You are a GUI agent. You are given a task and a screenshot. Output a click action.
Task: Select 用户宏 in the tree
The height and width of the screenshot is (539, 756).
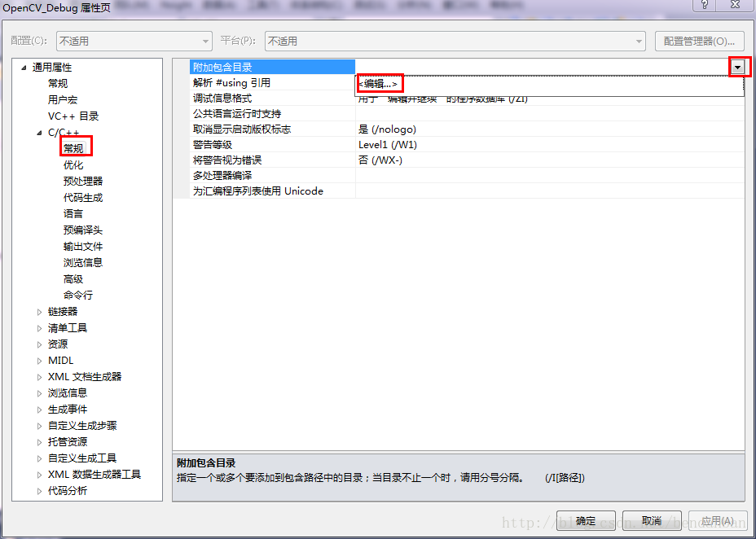pyautogui.click(x=63, y=100)
